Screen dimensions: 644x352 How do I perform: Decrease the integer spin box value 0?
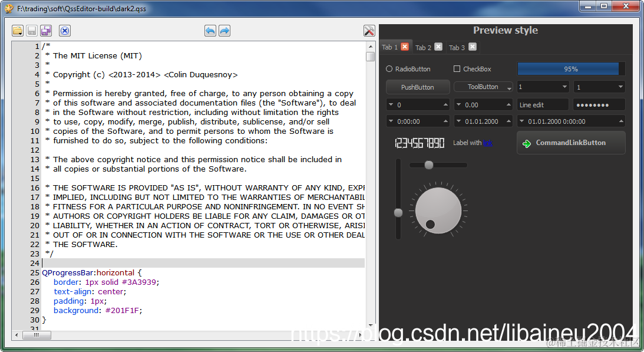391,105
